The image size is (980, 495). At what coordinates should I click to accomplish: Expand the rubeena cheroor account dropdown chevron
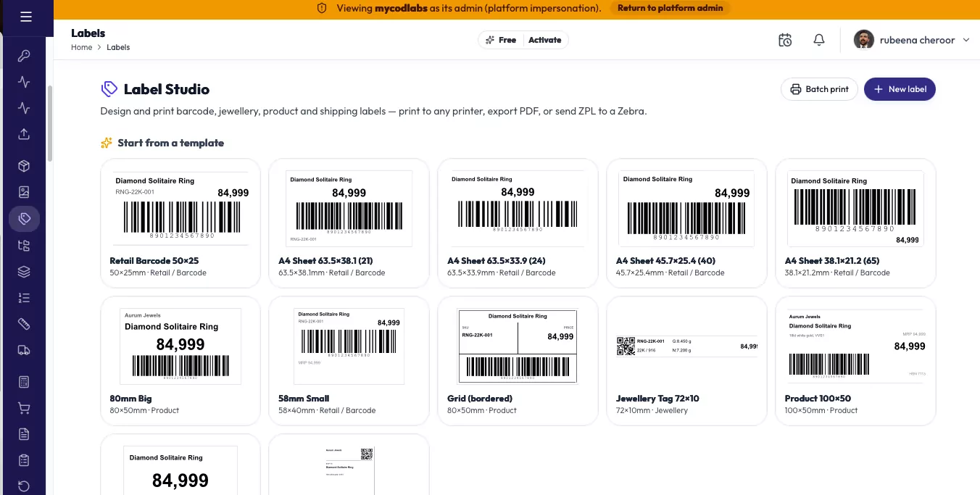(966, 40)
